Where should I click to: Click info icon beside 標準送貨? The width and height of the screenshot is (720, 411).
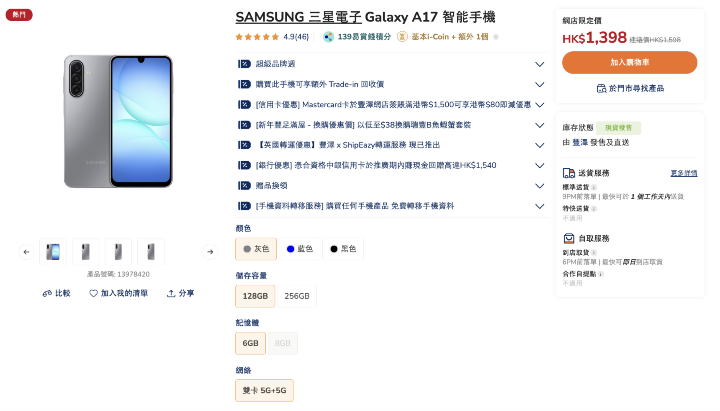(594, 187)
